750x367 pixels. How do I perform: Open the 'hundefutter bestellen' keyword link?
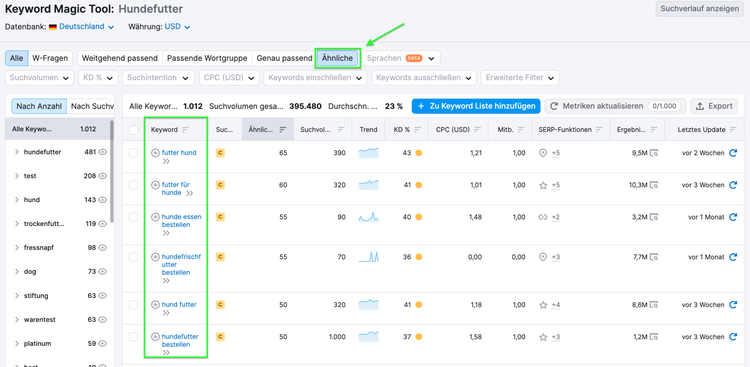[x=180, y=341]
